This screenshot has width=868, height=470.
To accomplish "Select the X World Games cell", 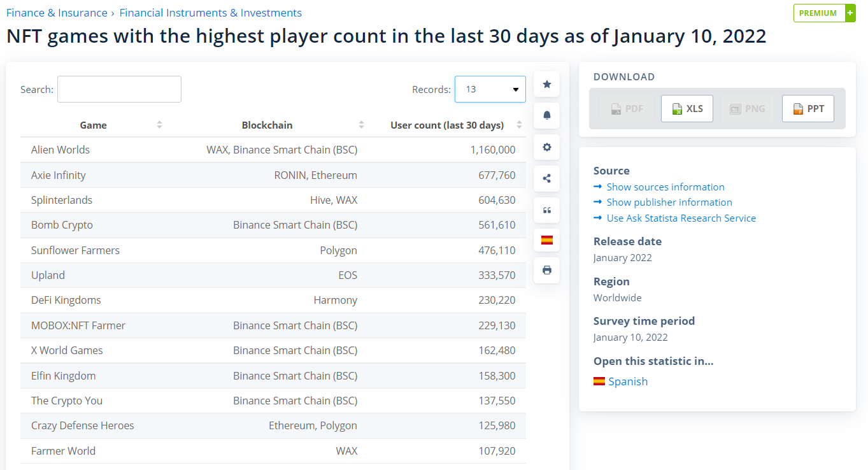I will pos(67,350).
